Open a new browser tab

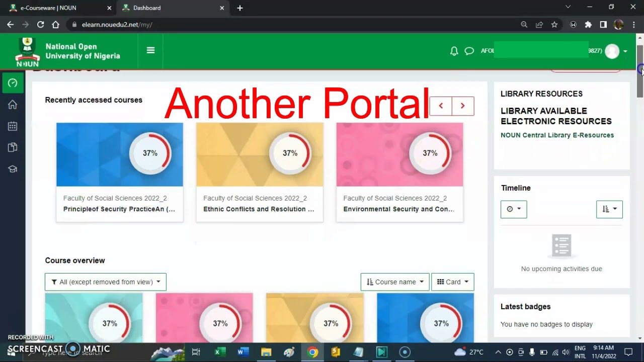click(240, 8)
